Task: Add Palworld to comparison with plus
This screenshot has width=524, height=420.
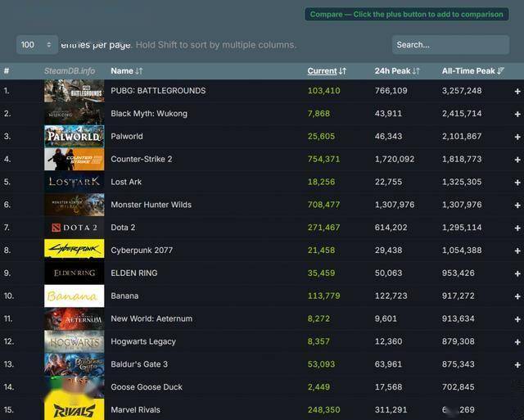Action: point(517,137)
